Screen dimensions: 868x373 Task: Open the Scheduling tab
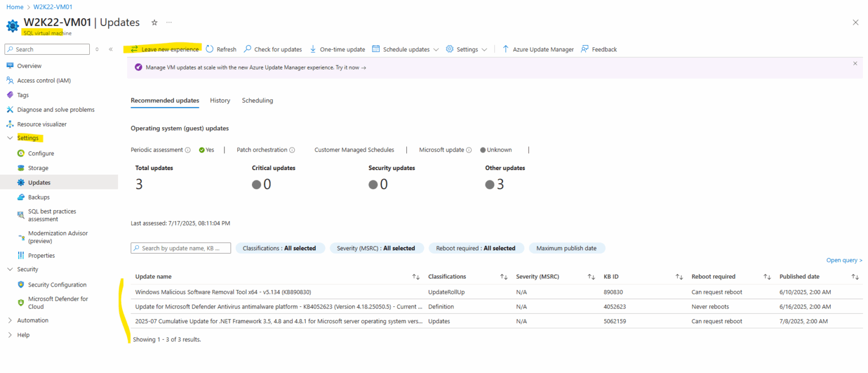coord(257,101)
